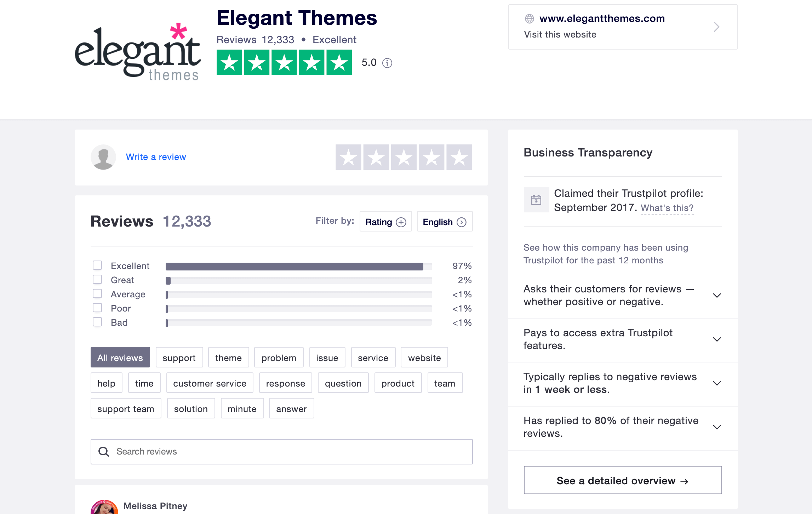
Task: Click the info icon beside the 5.0 rating
Action: coord(387,63)
